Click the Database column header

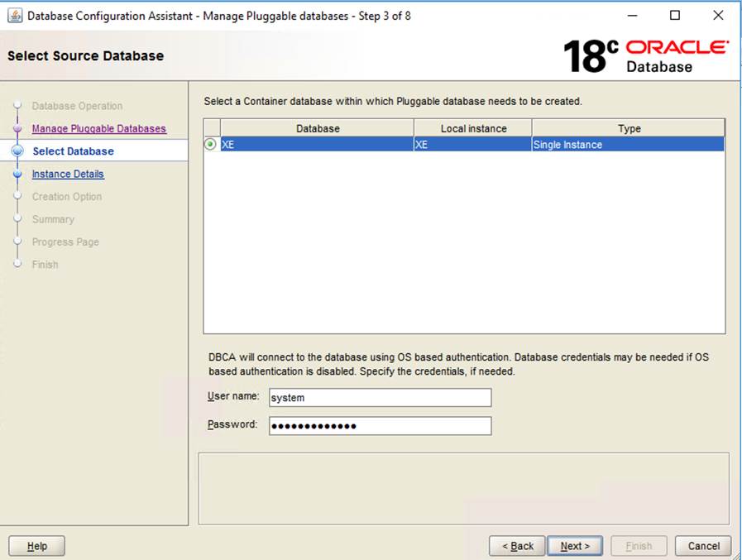tap(317, 128)
